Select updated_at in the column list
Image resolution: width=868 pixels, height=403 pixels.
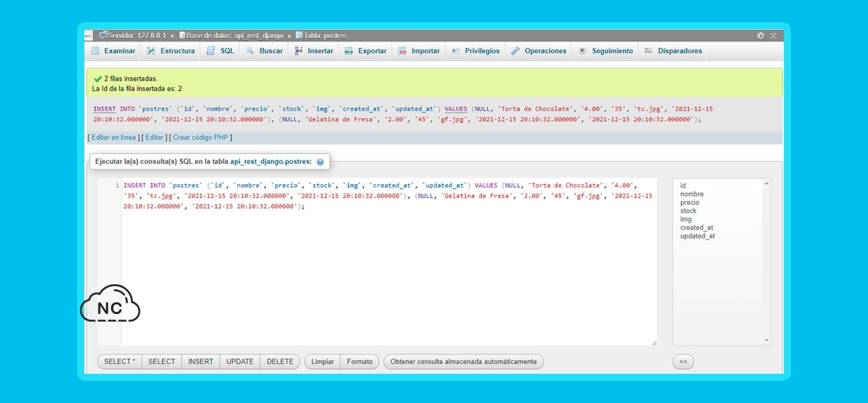pyautogui.click(x=697, y=236)
